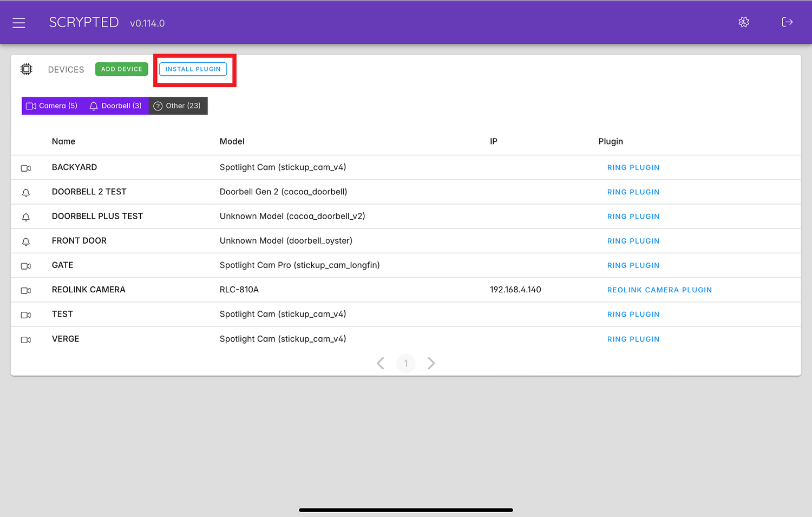
Task: Open Ring Plugin link for FRONT DOOR
Action: pos(633,241)
